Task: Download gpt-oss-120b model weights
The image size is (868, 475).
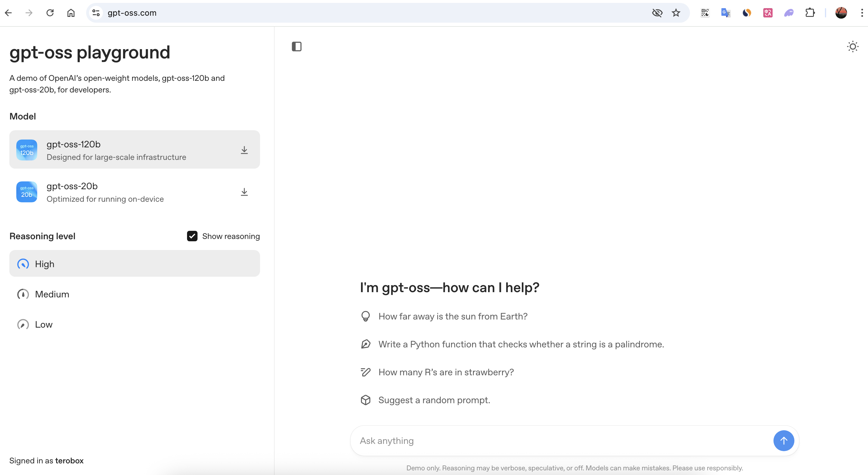Action: coord(244,150)
